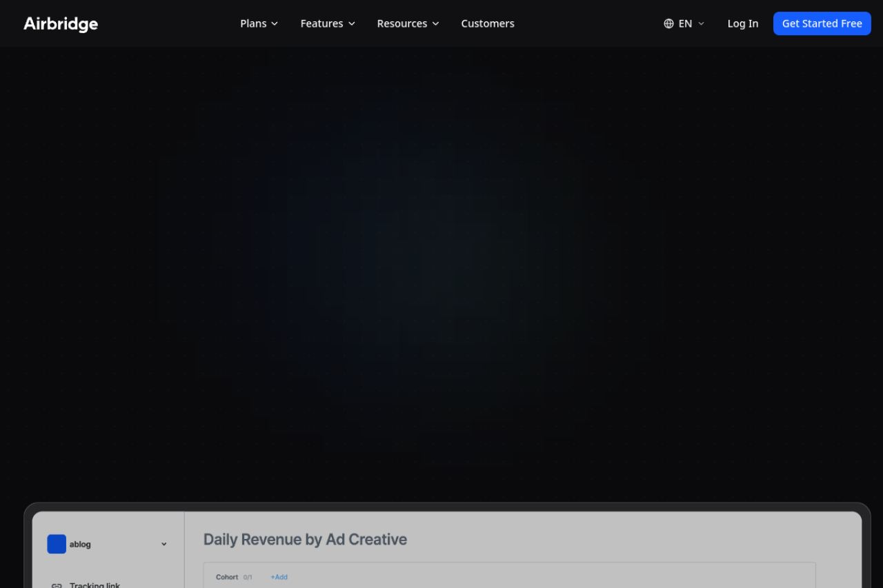Viewport: 883px width, 588px height.
Task: Add a cohort with the +Add button
Action: [279, 577]
